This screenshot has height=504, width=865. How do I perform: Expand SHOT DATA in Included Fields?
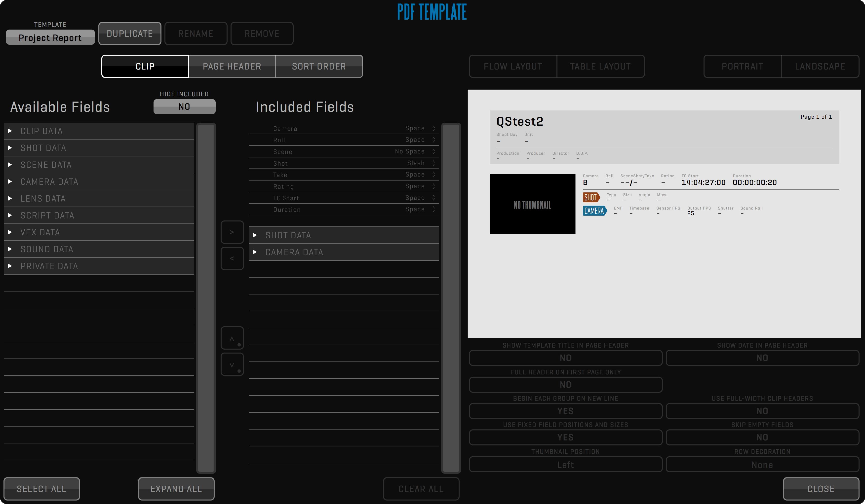point(255,235)
